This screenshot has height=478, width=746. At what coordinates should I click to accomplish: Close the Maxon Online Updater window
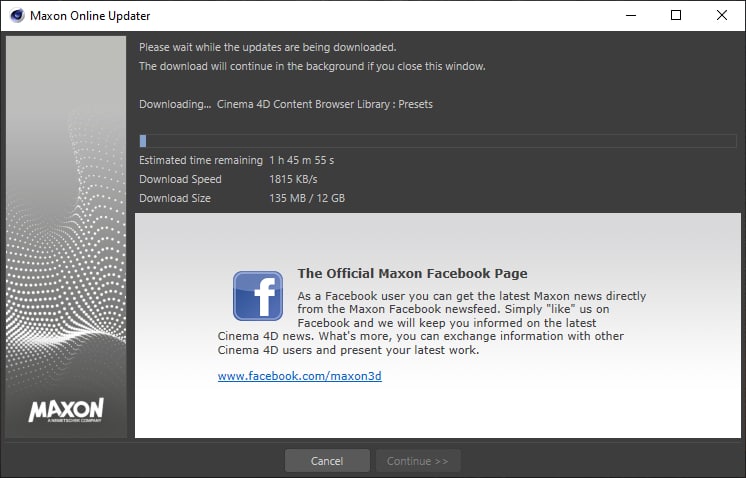721,16
